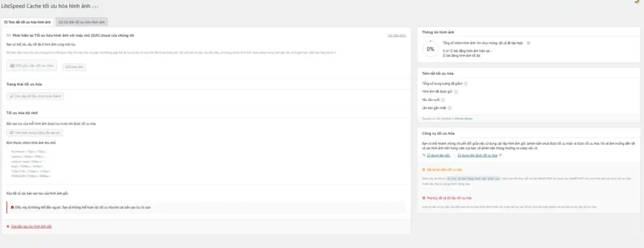This screenshot has height=248, width=644.
Task: Click the '1536x1536' thumbnail size entry
Action: coord(31,171)
